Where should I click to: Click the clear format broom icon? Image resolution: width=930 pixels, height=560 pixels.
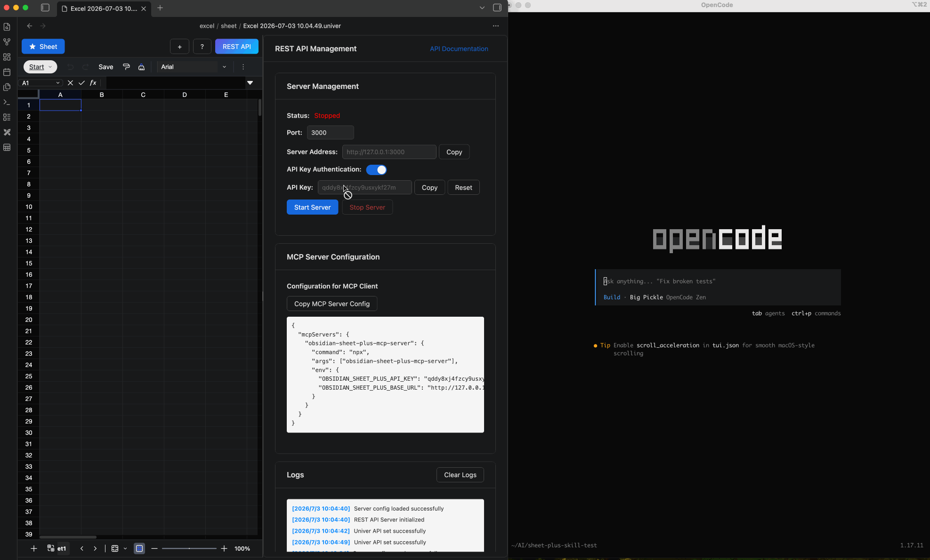click(x=141, y=67)
